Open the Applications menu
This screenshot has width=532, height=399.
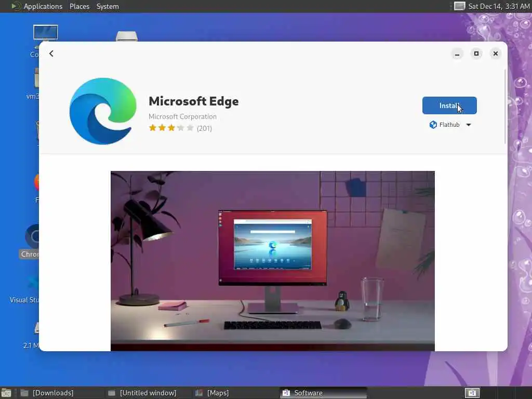(x=43, y=6)
